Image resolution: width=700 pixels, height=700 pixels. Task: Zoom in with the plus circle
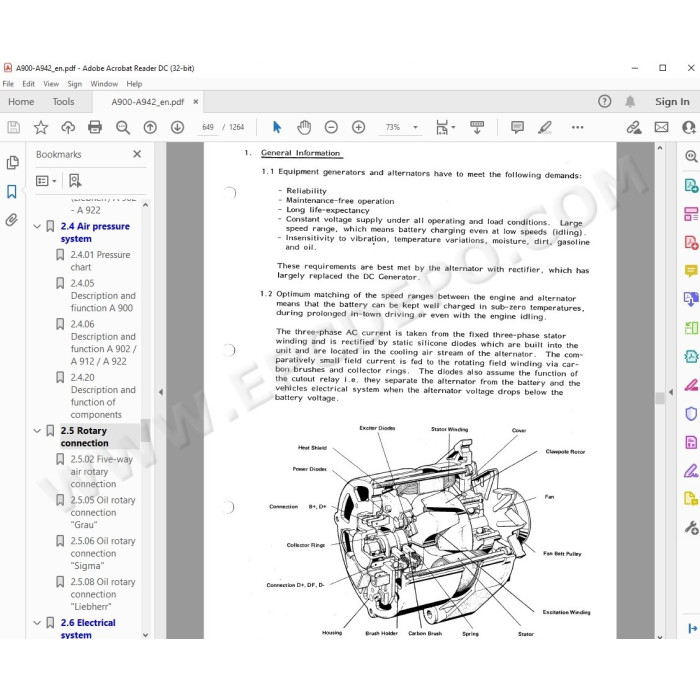tap(358, 127)
